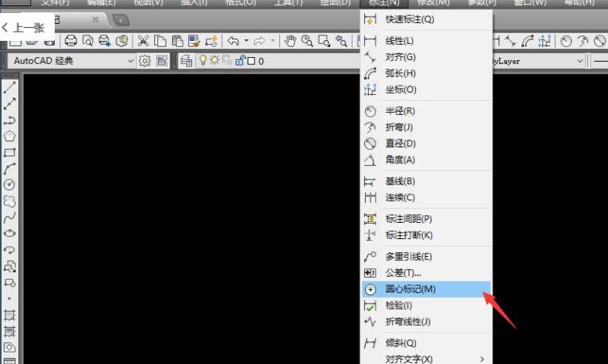Select the Point tool

tap(9, 299)
